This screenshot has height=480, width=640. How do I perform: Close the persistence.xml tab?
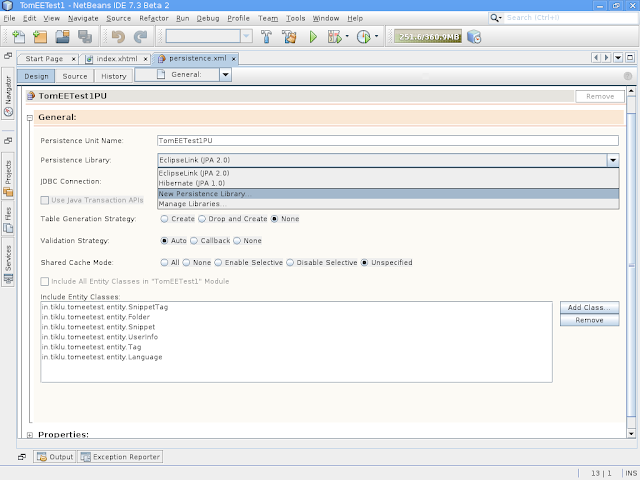tap(233, 59)
